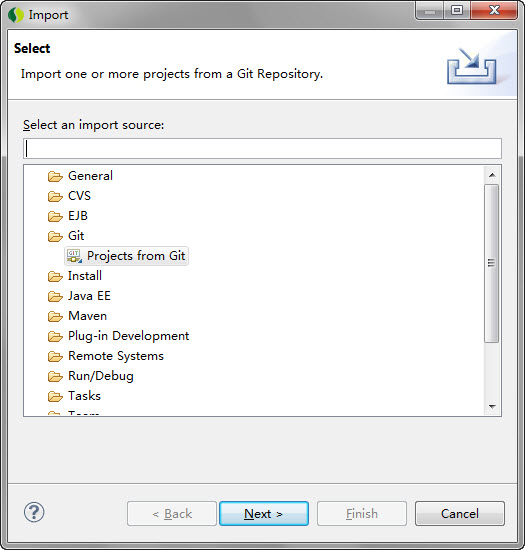
Task: Click the vertical scrollbar thumb
Action: (492, 263)
